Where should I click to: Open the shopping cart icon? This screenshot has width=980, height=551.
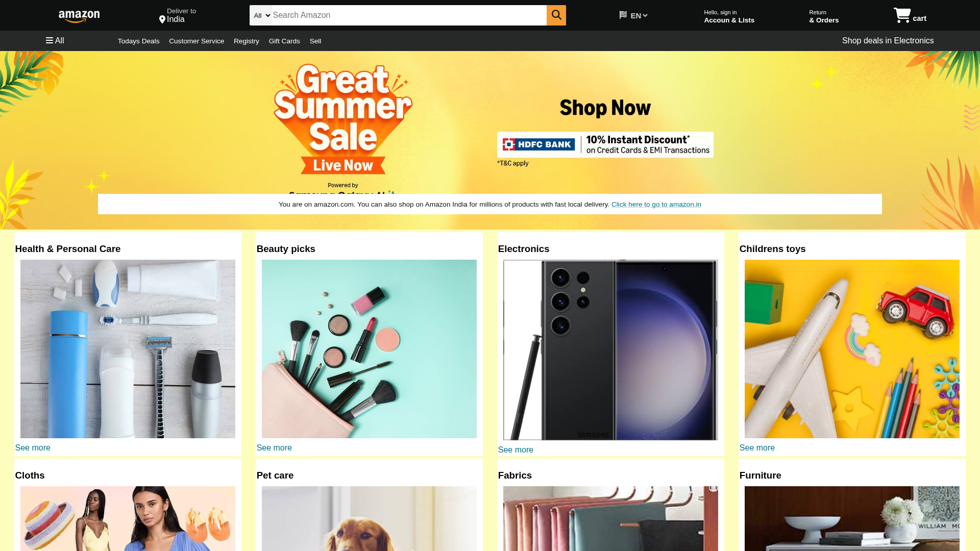[902, 15]
